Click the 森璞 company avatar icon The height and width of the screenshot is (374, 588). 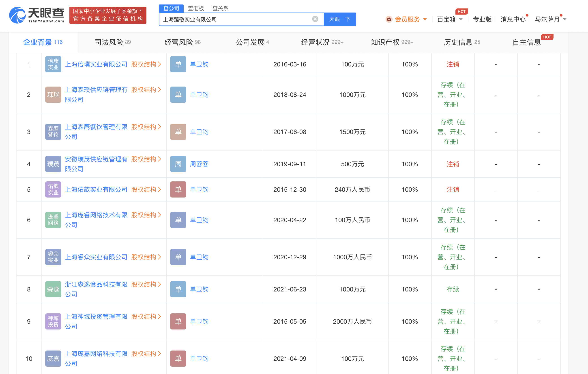pos(53,94)
